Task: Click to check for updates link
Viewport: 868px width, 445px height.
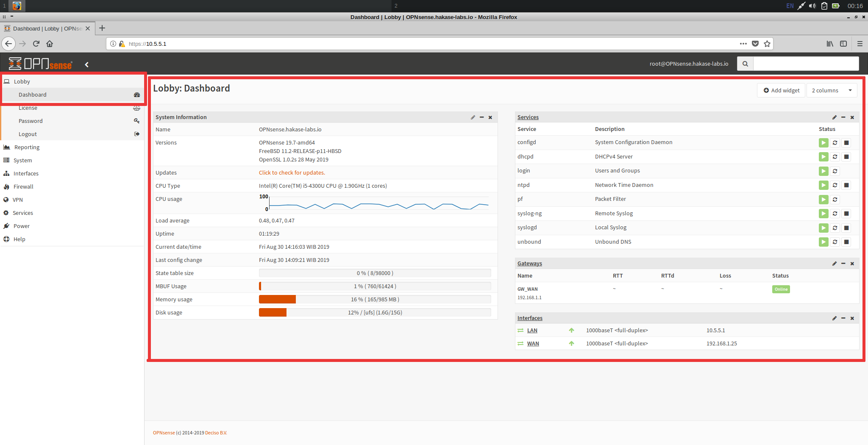Action: (x=292, y=172)
